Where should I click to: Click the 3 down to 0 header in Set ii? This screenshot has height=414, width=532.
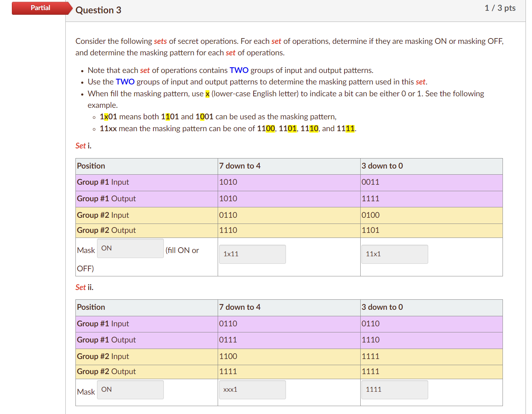click(382, 307)
